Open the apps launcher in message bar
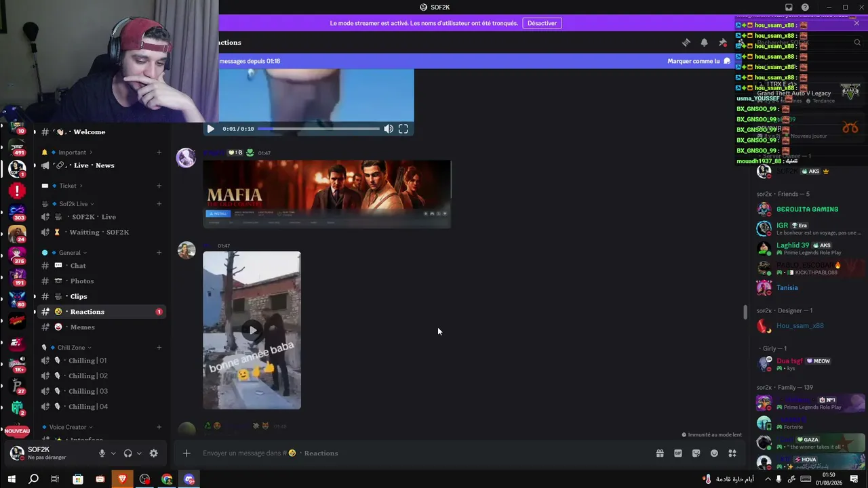Screen dimensions: 868x488 pos(732,453)
